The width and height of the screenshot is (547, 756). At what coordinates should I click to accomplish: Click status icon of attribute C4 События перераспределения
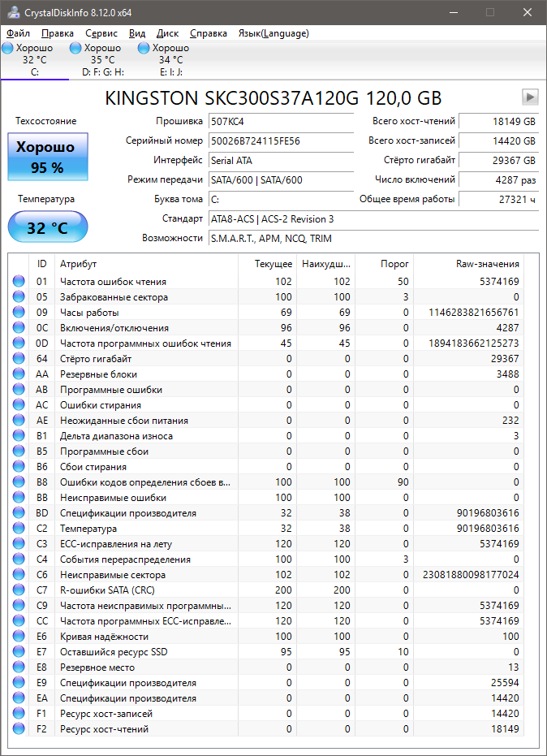click(x=19, y=559)
